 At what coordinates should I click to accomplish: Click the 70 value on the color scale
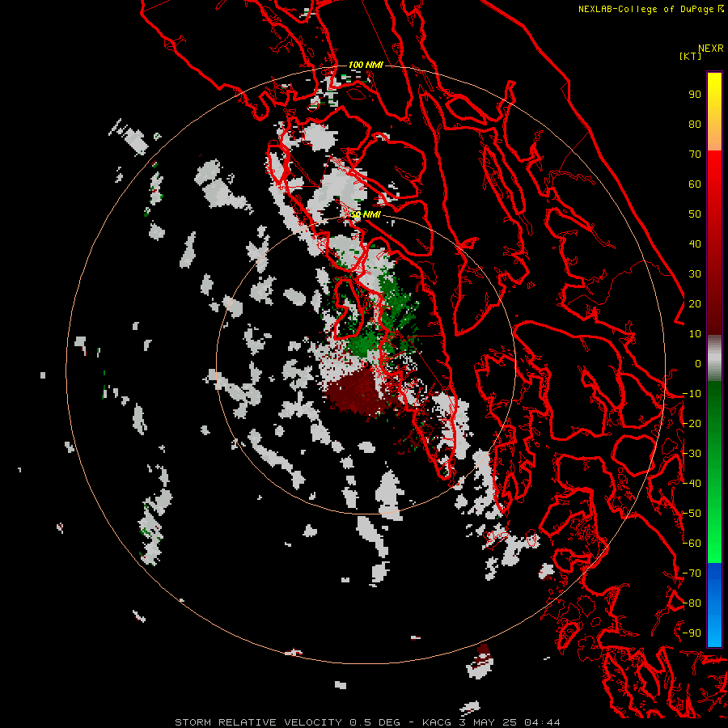point(695,154)
